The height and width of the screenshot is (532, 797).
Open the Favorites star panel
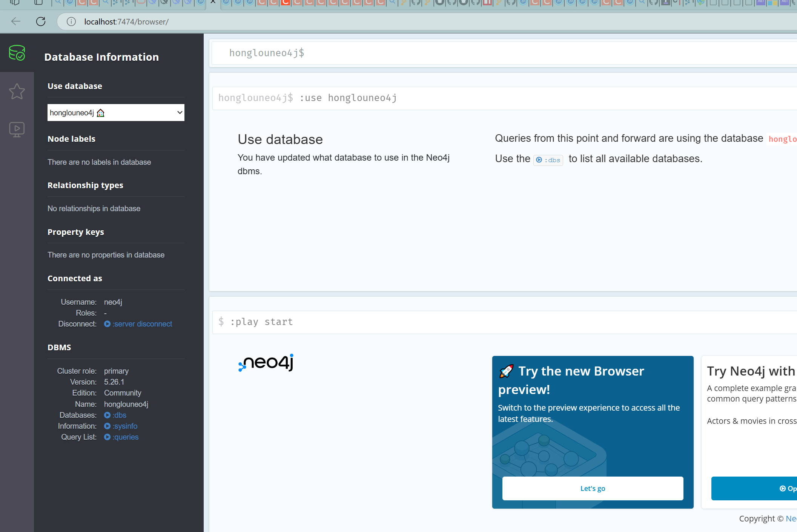pyautogui.click(x=17, y=92)
